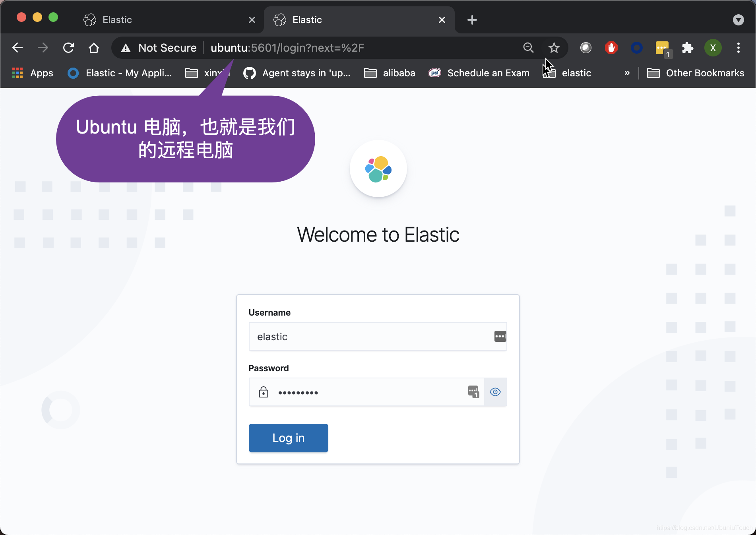The height and width of the screenshot is (535, 756).
Task: Switch to the first Elastic tab
Action: (167, 20)
